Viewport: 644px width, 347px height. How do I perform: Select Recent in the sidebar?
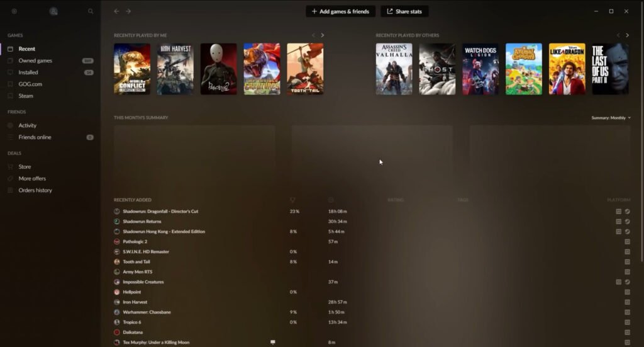26,48
